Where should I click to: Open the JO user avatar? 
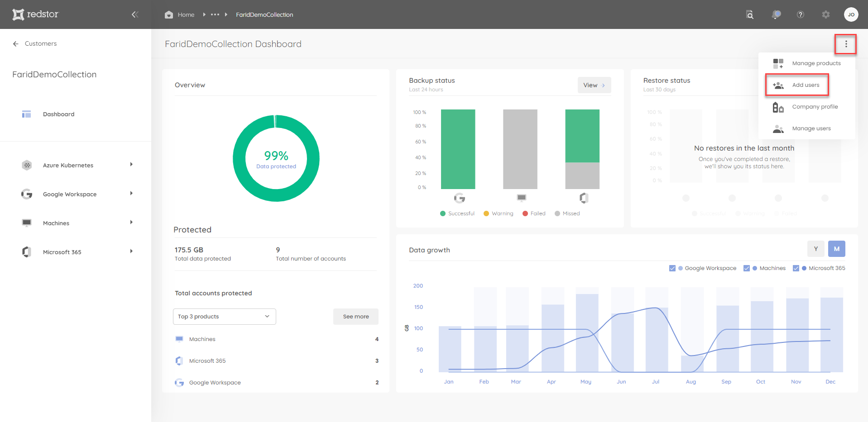[x=851, y=14]
